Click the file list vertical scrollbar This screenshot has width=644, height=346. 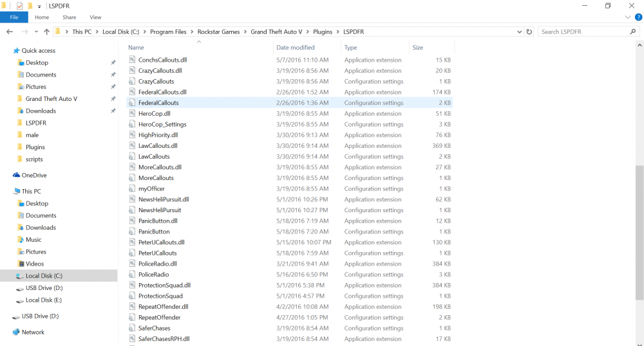[639, 233]
